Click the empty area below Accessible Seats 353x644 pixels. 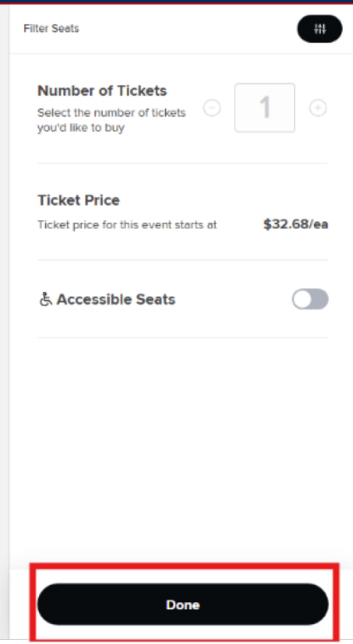pyautogui.click(x=183, y=437)
